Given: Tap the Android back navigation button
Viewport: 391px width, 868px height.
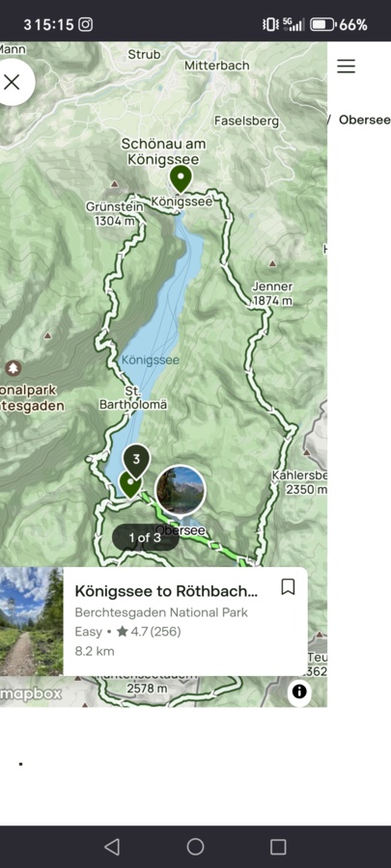Looking at the screenshot, I should coord(112,847).
